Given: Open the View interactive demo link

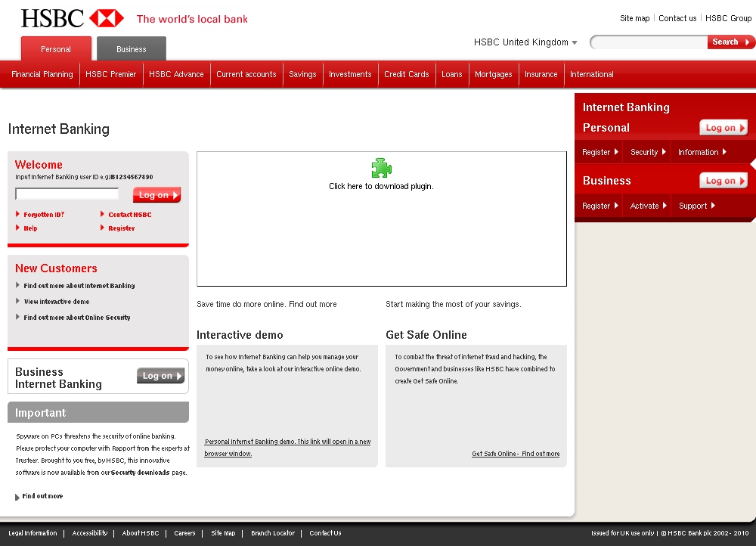Looking at the screenshot, I should point(57,302).
